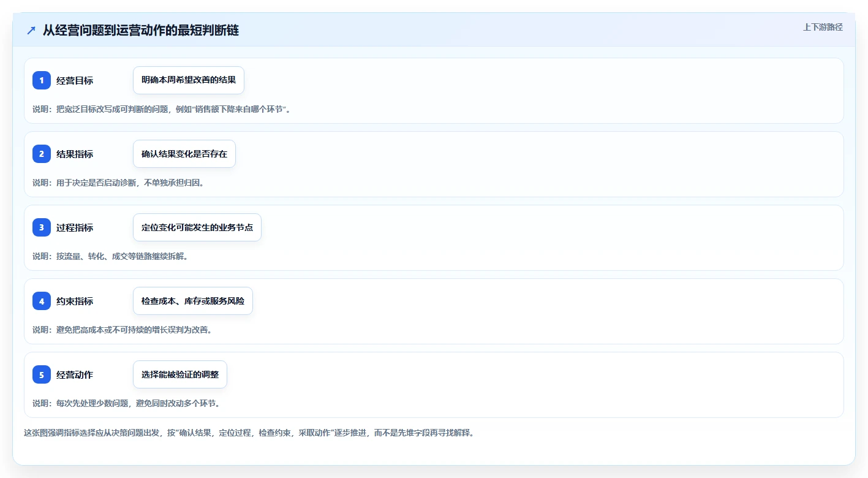Select the 明确本周希望改善的结果 chip
868x478 pixels.
coord(189,80)
